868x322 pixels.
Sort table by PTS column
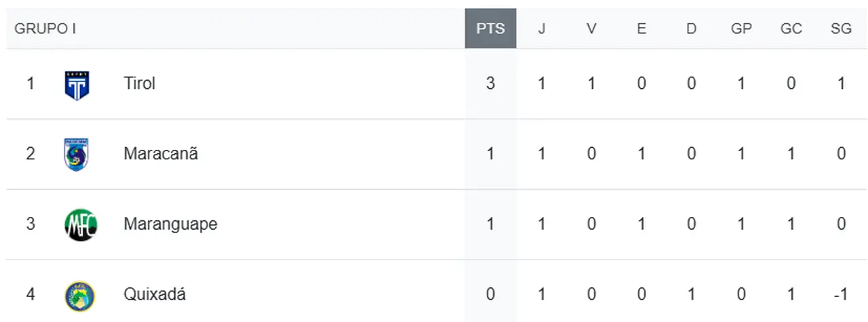490,28
